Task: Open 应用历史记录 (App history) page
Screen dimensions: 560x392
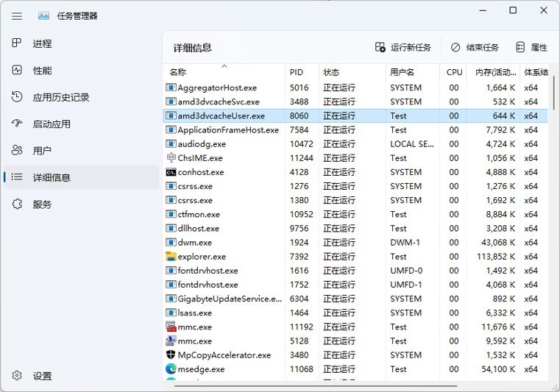Action: click(x=81, y=97)
